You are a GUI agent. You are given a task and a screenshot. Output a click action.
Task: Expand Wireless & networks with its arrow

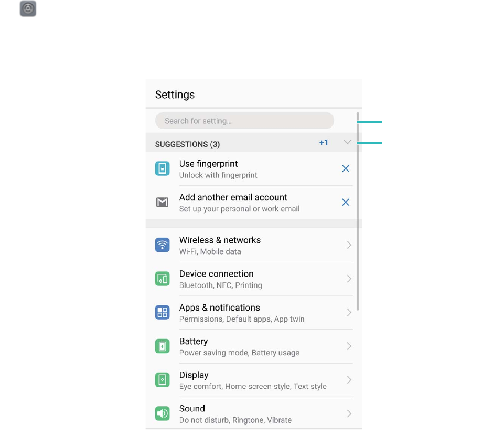[x=349, y=245]
